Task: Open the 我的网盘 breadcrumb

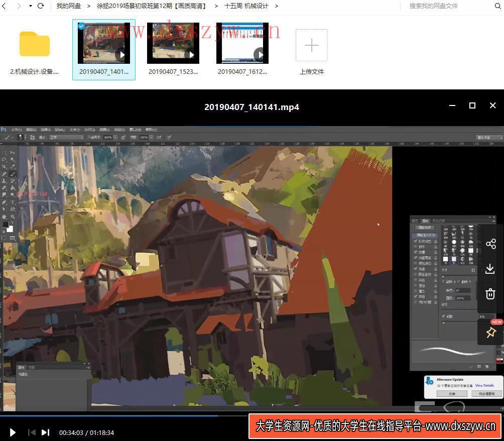Action: (68, 6)
